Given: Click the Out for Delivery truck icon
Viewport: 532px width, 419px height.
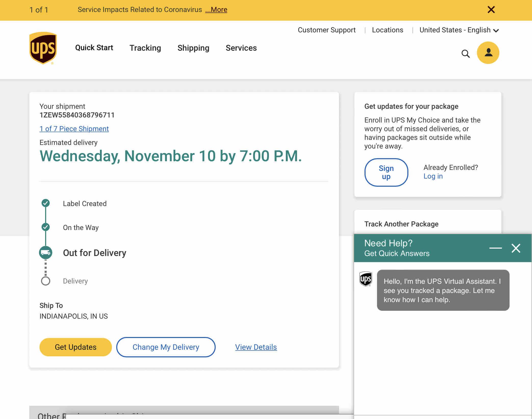Looking at the screenshot, I should (x=46, y=253).
